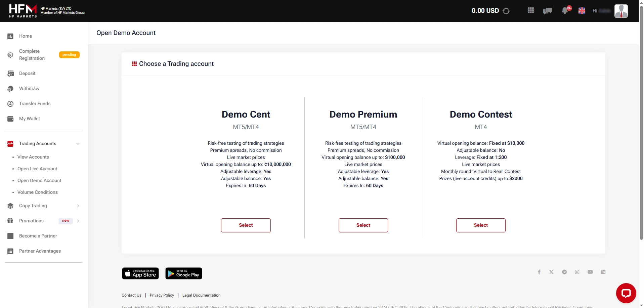644x308 pixels.
Task: Open the apps grid menu
Action: 531,10
